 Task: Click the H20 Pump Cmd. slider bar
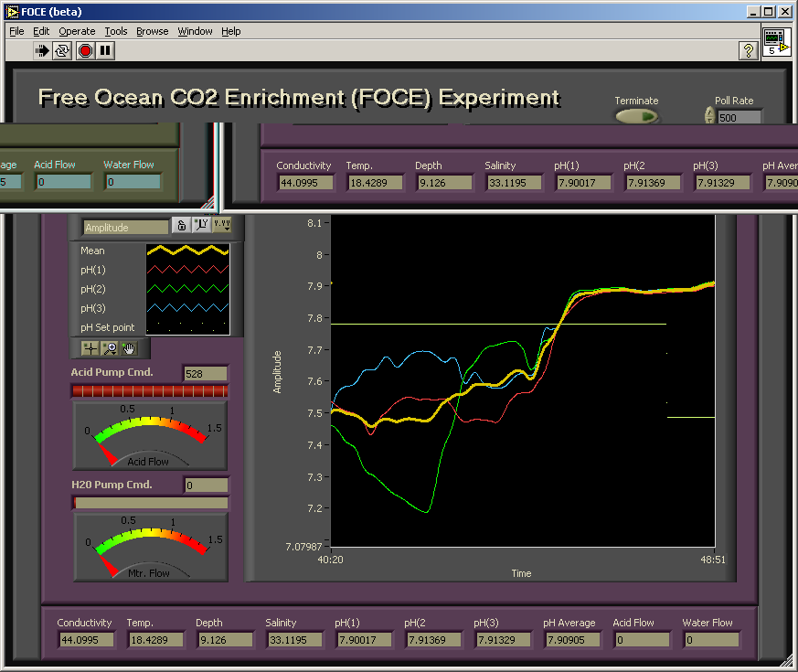(151, 503)
